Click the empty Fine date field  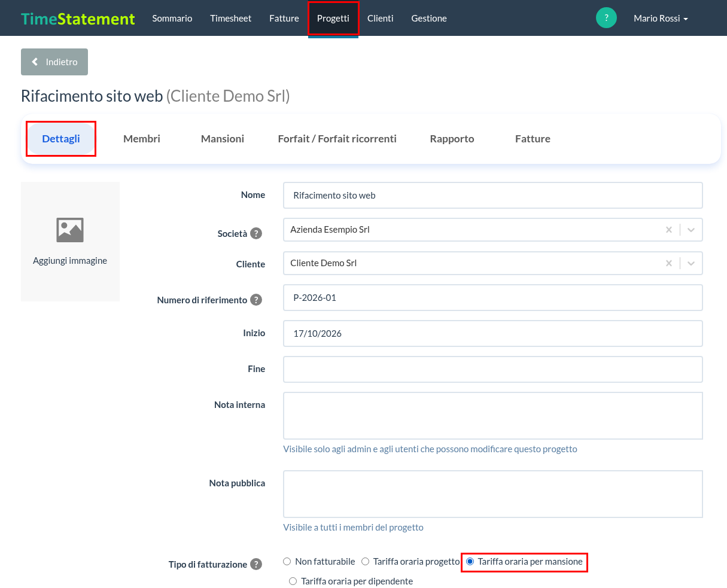493,370
